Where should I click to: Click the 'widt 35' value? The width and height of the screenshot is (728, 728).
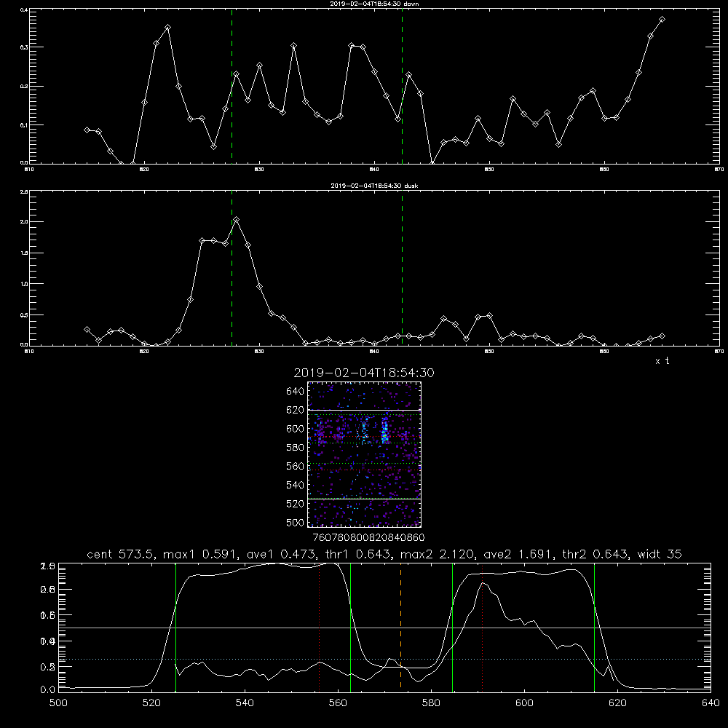point(660,554)
